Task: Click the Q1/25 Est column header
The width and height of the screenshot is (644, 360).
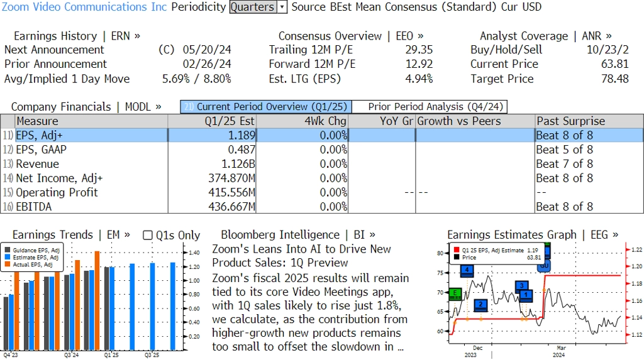Action: (211, 121)
